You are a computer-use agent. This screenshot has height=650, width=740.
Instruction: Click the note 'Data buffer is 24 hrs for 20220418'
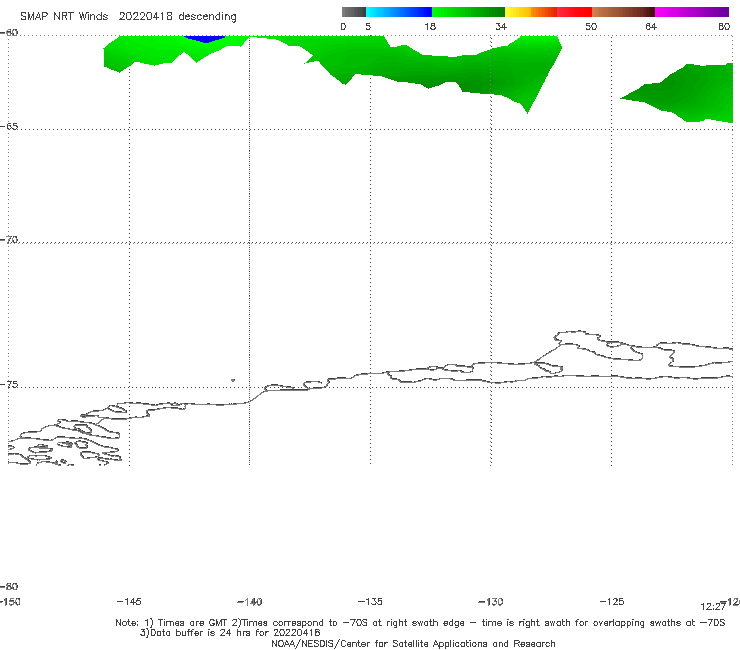coord(235,633)
